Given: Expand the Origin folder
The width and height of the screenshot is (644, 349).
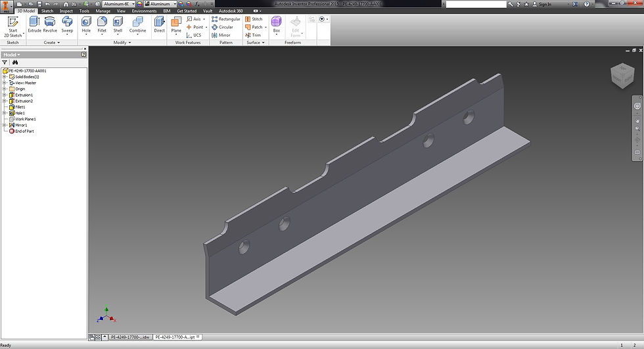Looking at the screenshot, I should click(5, 89).
